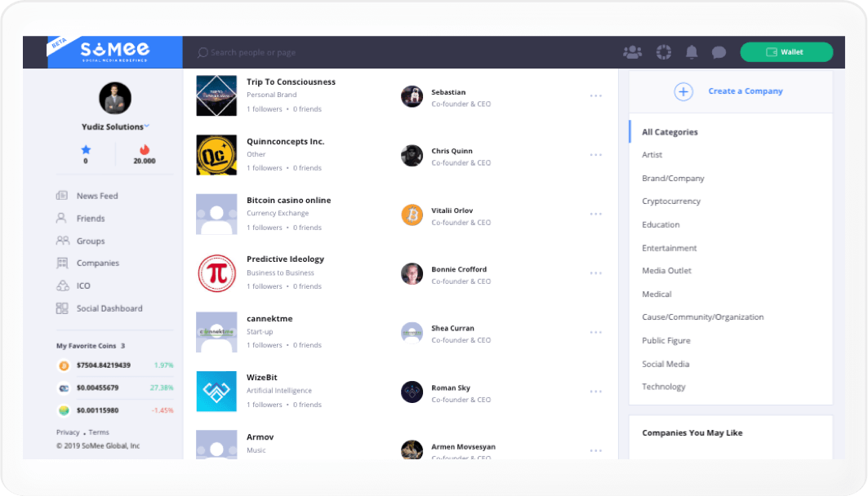Click the Privacy footer link
The height and width of the screenshot is (496, 868).
pyautogui.click(x=68, y=432)
